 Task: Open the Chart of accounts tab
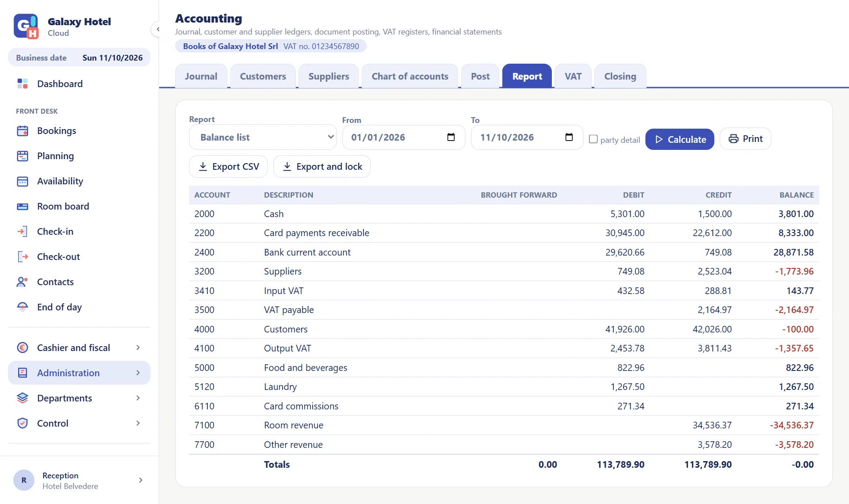[x=410, y=76]
